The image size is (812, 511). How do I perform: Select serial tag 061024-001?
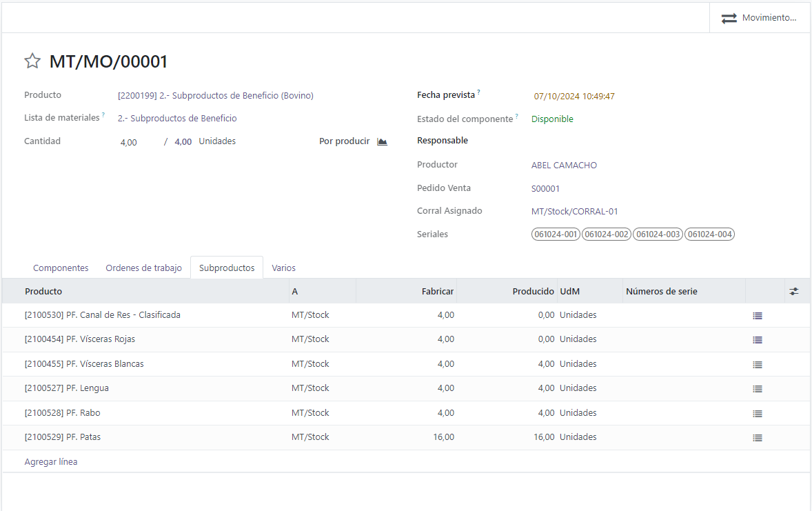(556, 234)
